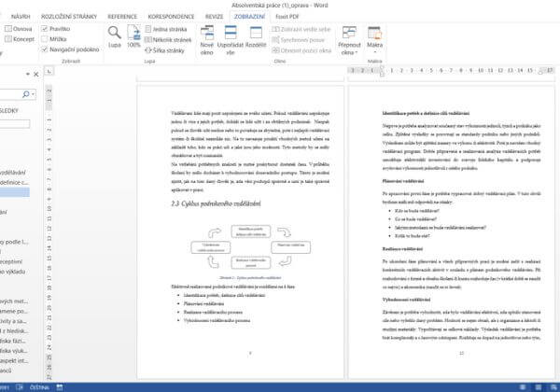Click top box of cycle diagram

251,231
